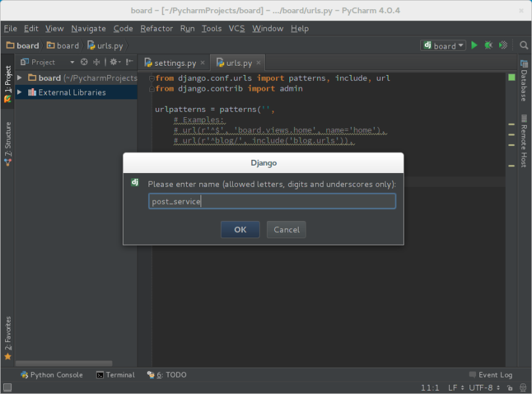This screenshot has height=394, width=532.
Task: Cancel the Django name dialog
Action: pos(286,230)
